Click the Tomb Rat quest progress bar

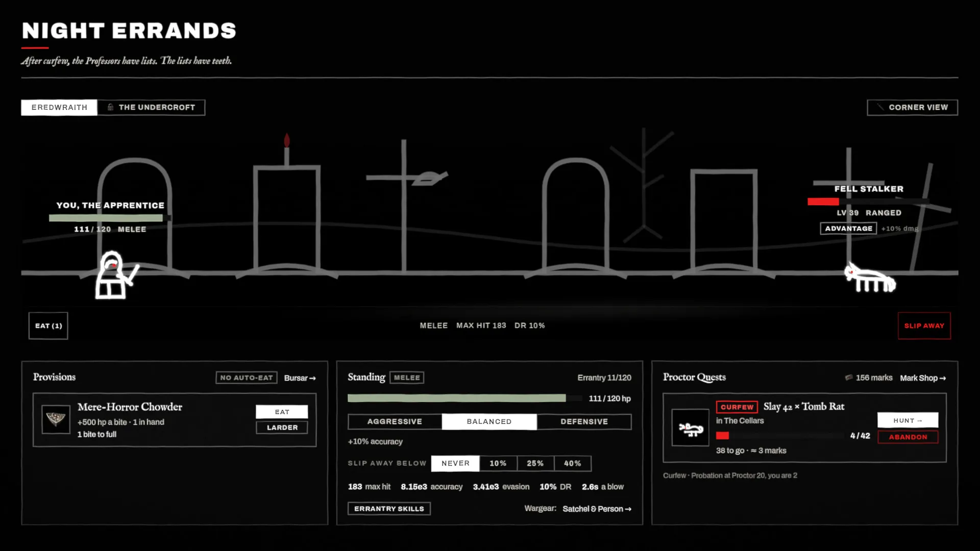(779, 436)
